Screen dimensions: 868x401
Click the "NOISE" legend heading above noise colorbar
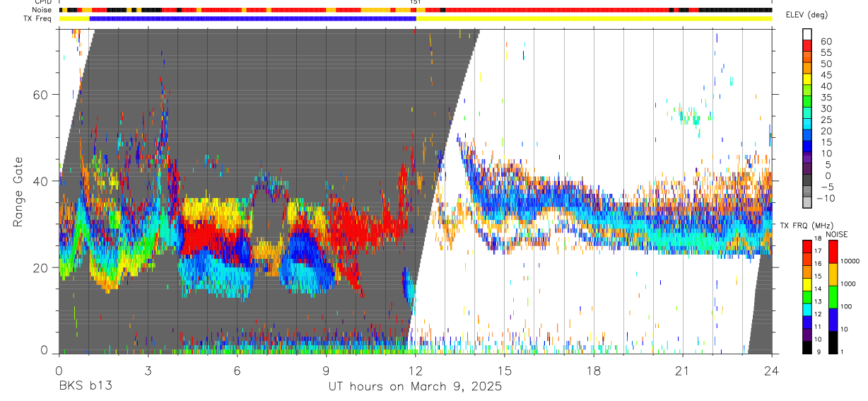[838, 234]
